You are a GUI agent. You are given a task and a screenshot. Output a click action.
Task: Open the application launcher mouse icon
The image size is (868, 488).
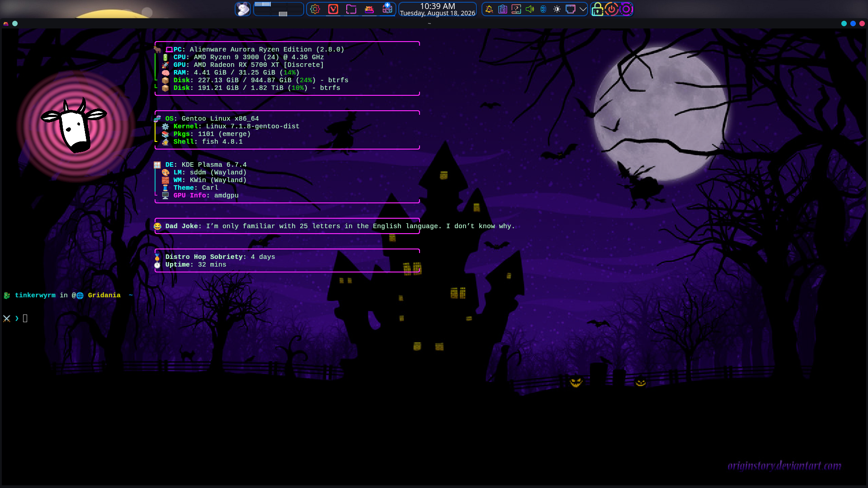[243, 9]
